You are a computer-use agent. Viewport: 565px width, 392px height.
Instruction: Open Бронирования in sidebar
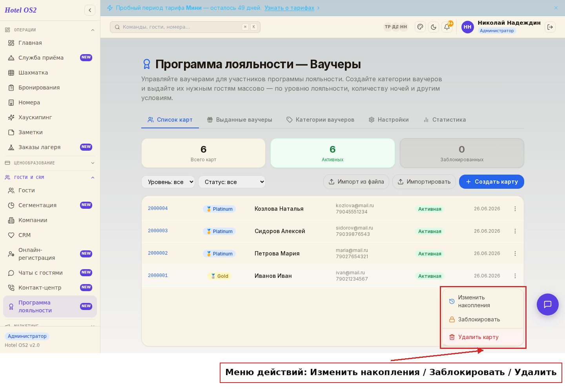pyautogui.click(x=50, y=88)
